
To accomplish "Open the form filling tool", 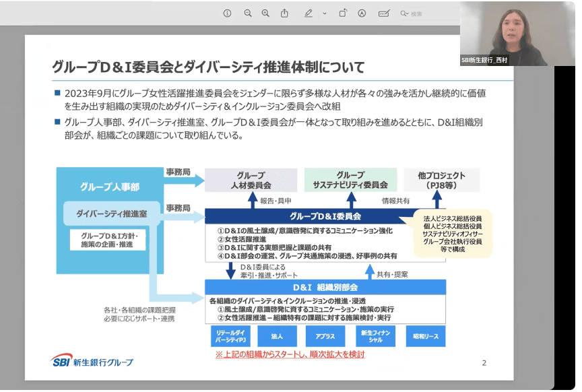I will (384, 13).
